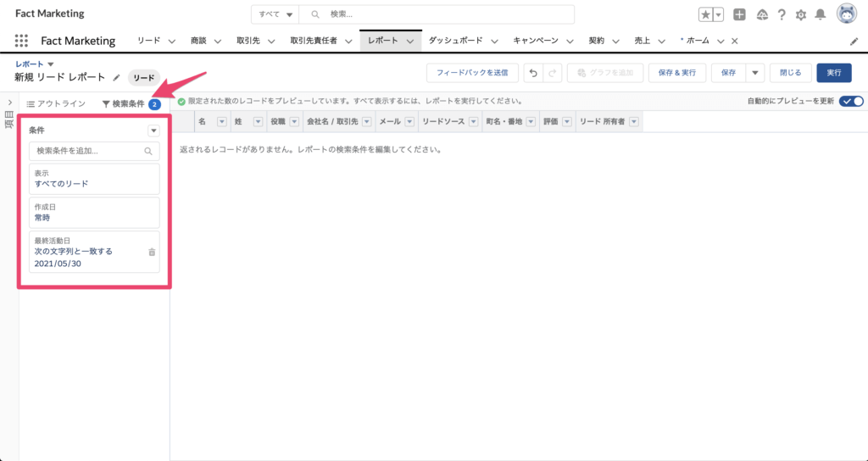Click the blue 実行 button
Image resolution: width=868 pixels, height=461 pixels.
coord(834,73)
